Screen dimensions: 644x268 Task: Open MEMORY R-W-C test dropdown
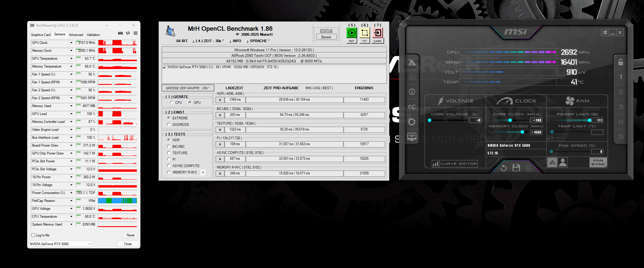coord(203,172)
